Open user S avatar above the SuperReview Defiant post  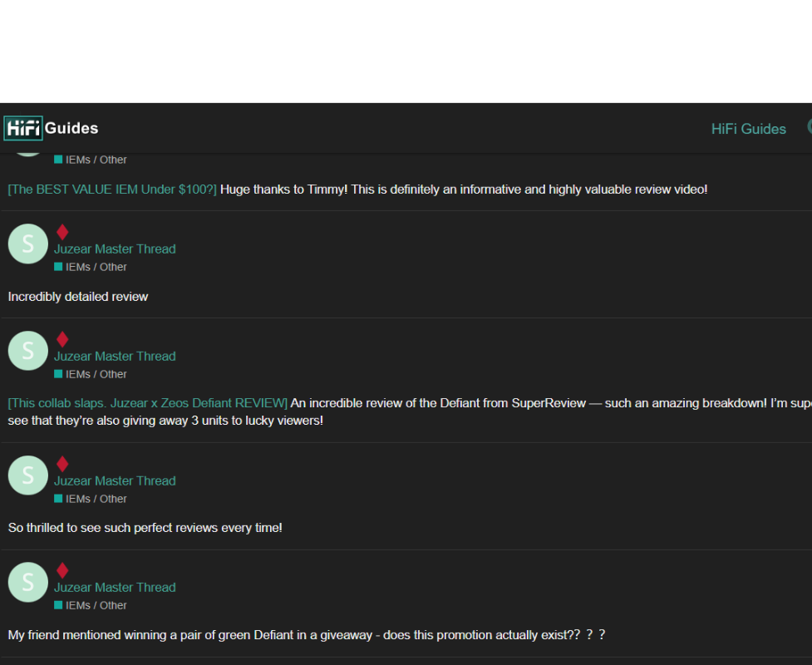point(28,351)
